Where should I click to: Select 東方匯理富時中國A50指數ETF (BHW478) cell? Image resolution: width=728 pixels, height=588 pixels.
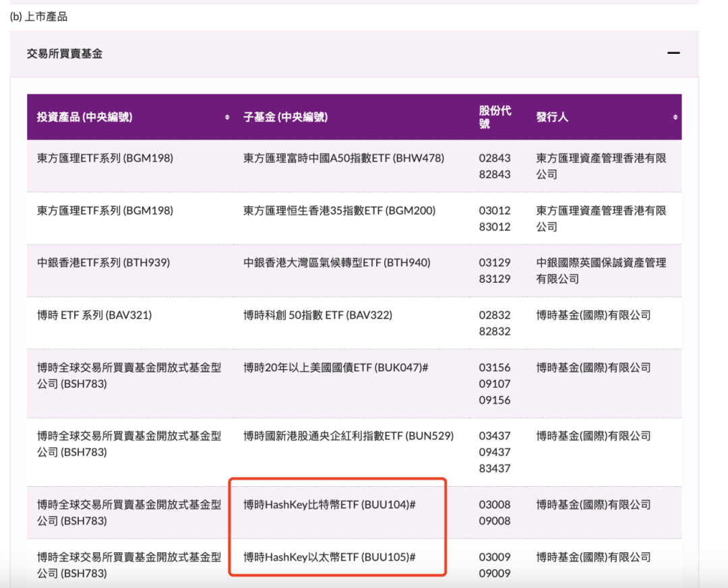click(344, 158)
